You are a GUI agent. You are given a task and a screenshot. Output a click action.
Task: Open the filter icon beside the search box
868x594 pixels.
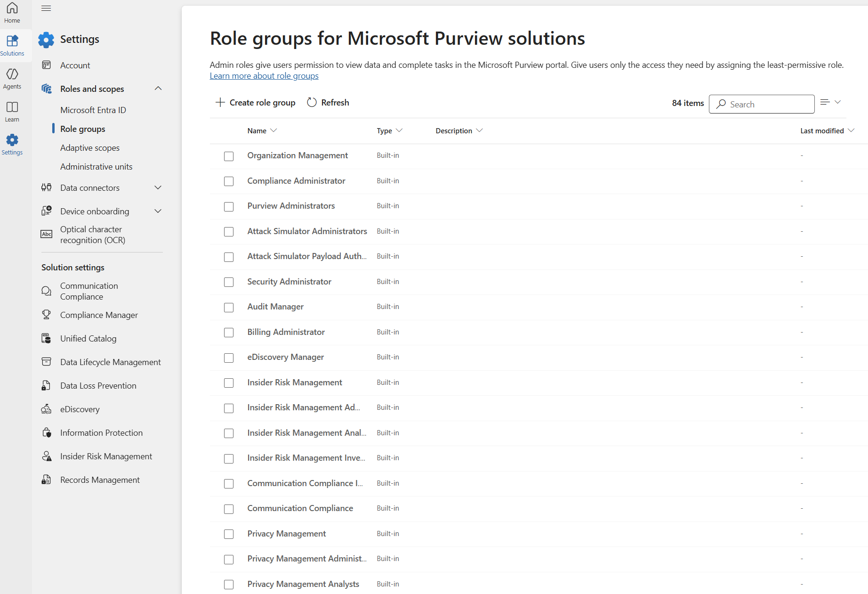click(829, 102)
